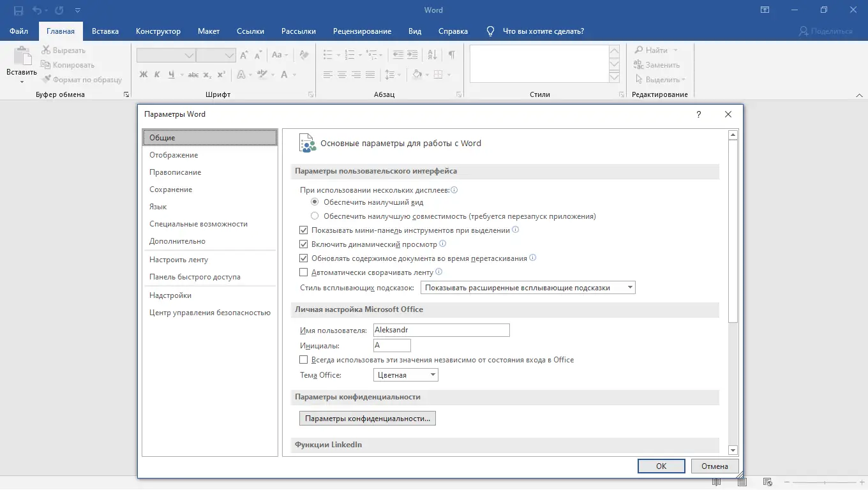
Task: Click the 'Параметры конфиденциальности...' button
Action: point(368,419)
